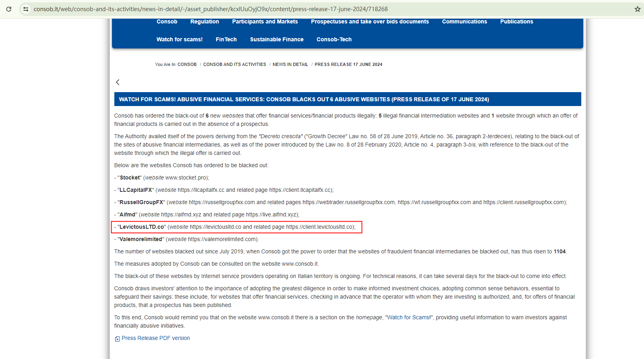Open the Publications menu

click(x=517, y=21)
